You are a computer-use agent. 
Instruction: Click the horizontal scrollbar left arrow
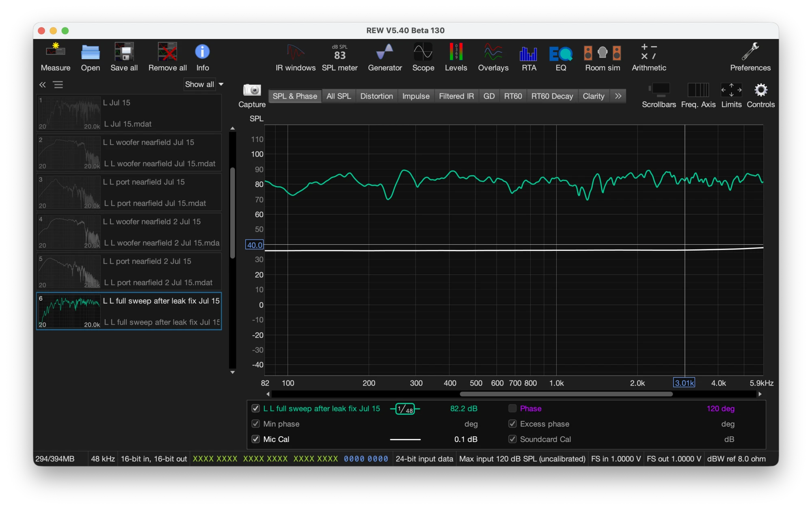click(268, 394)
